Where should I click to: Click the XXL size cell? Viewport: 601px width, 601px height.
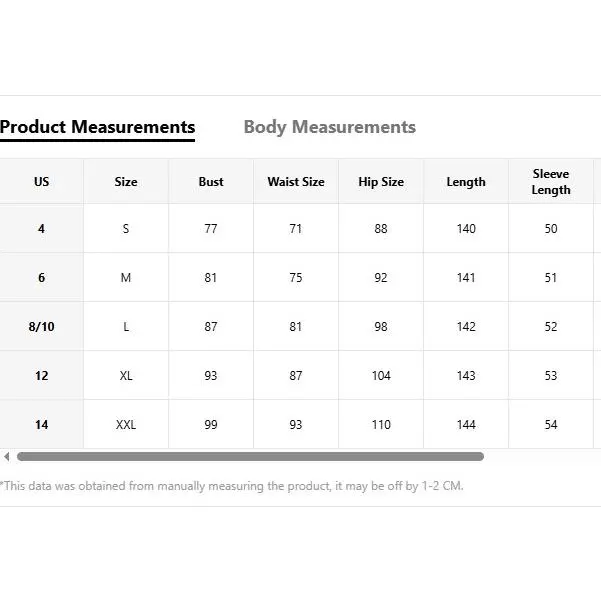pyautogui.click(x=126, y=425)
